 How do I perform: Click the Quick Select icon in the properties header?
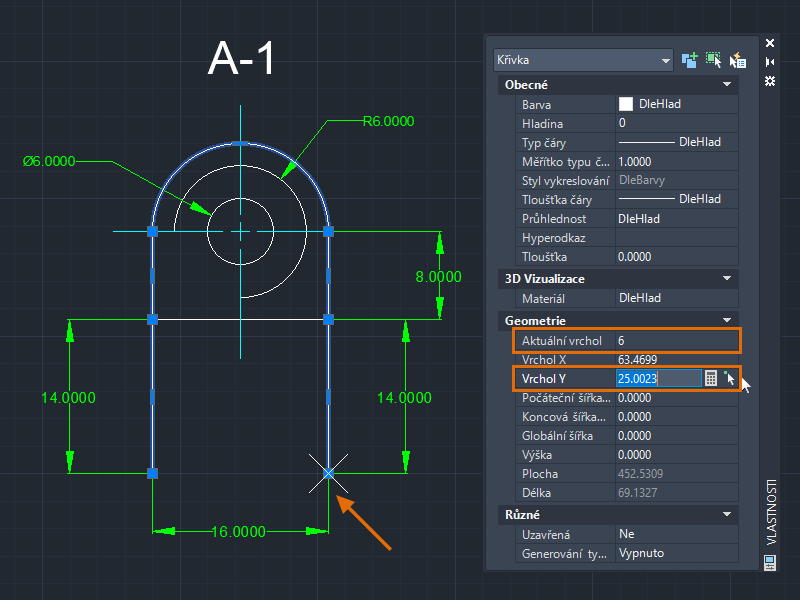(x=738, y=60)
